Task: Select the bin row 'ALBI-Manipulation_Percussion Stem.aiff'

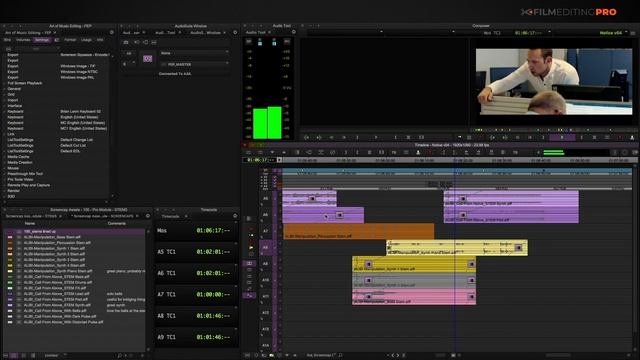Action: [x=57, y=242]
